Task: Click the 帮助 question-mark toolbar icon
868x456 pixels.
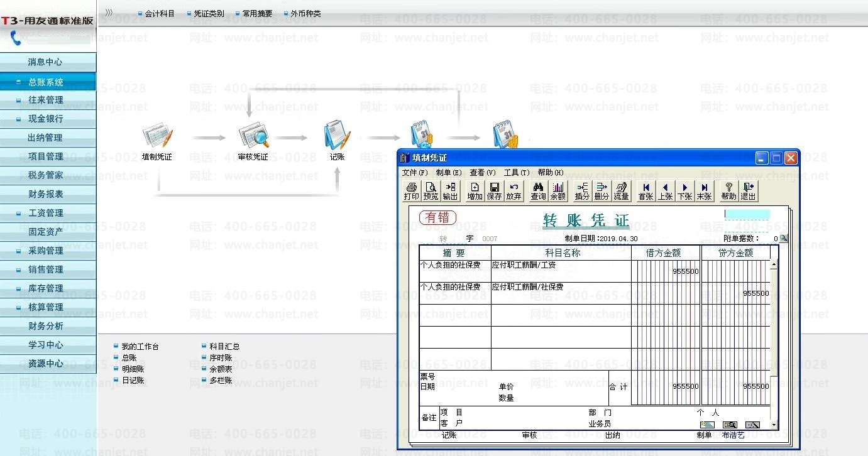Action: [728, 191]
